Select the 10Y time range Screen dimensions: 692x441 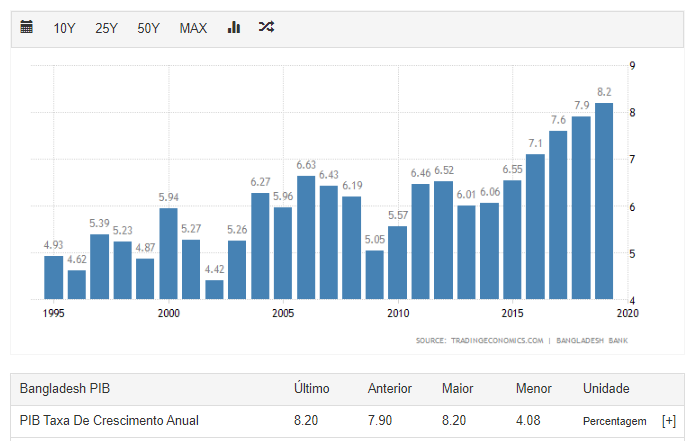(x=64, y=28)
